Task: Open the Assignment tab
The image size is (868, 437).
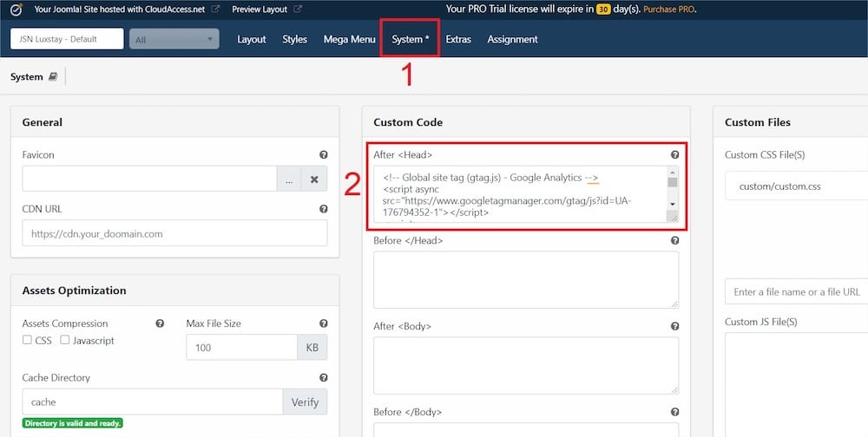Action: point(513,39)
